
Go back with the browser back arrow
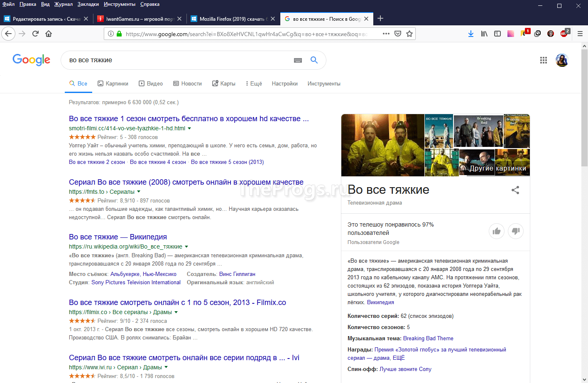[x=8, y=34]
